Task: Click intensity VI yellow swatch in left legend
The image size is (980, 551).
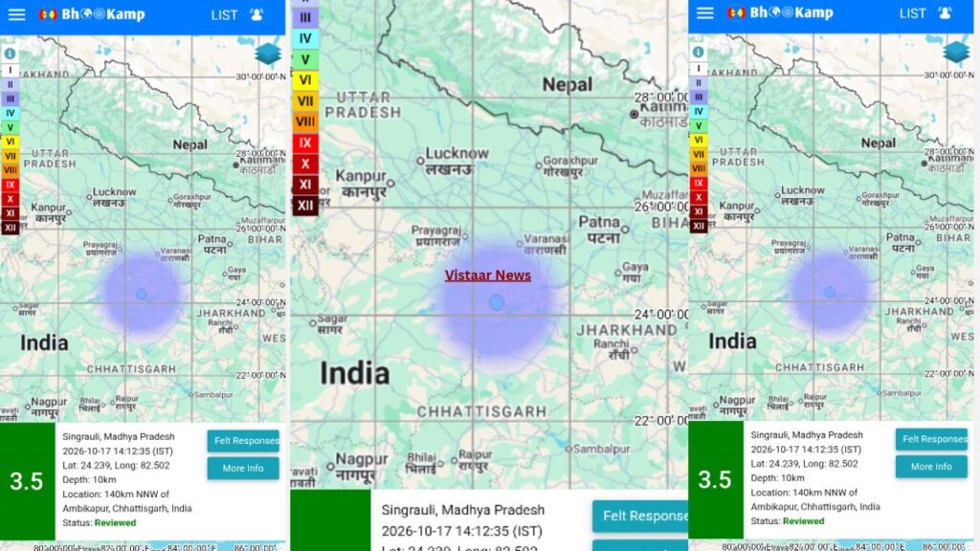Action: tap(10, 142)
